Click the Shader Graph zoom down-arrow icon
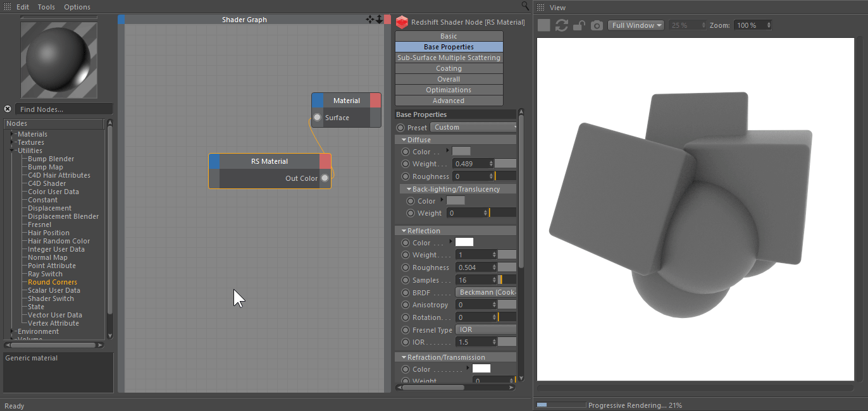This screenshot has height=411, width=868. click(x=379, y=20)
